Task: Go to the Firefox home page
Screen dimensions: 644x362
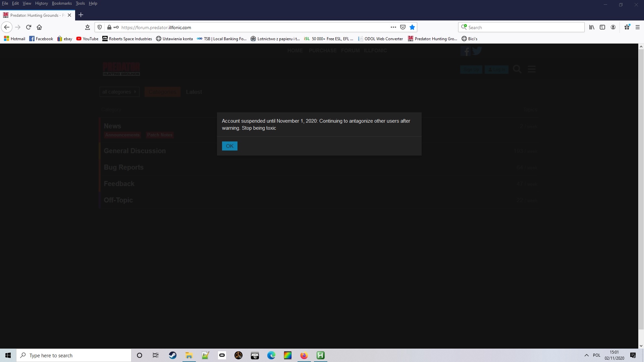Action: pyautogui.click(x=39, y=27)
